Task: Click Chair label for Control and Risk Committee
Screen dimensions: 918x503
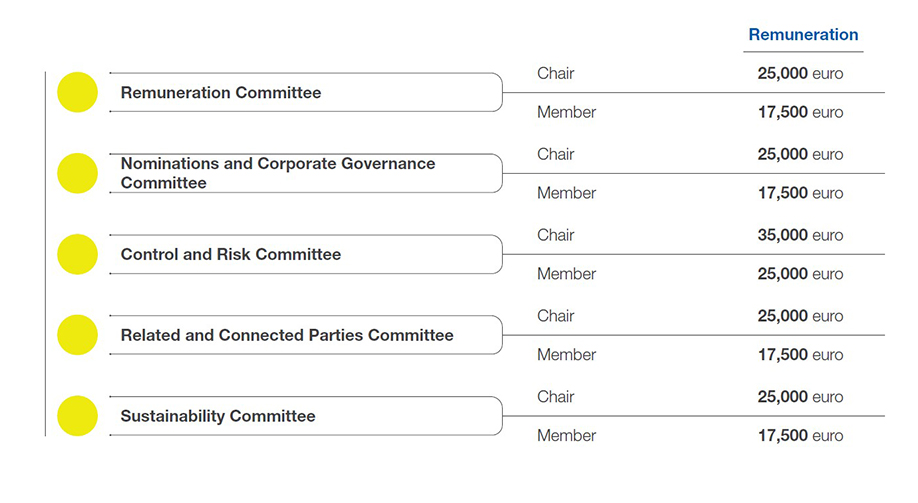Action: point(556,235)
